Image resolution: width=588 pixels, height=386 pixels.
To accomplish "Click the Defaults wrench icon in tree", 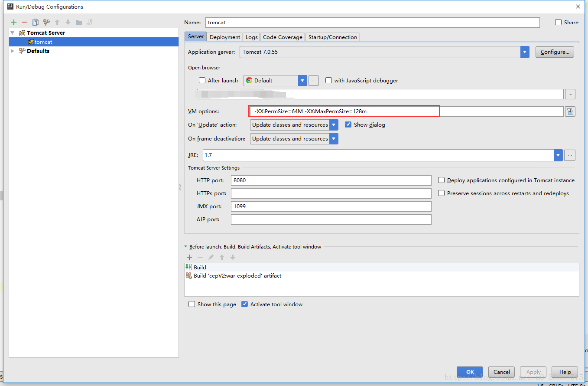I will coord(22,51).
